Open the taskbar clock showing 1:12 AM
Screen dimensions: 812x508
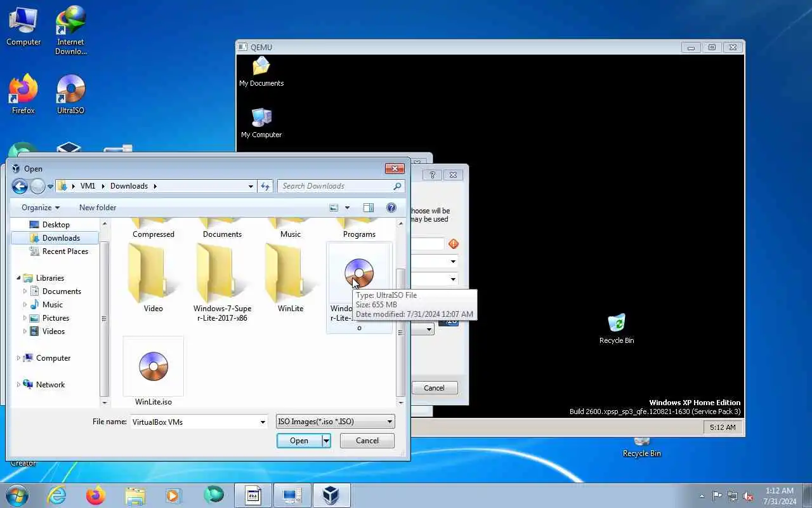(x=780, y=496)
